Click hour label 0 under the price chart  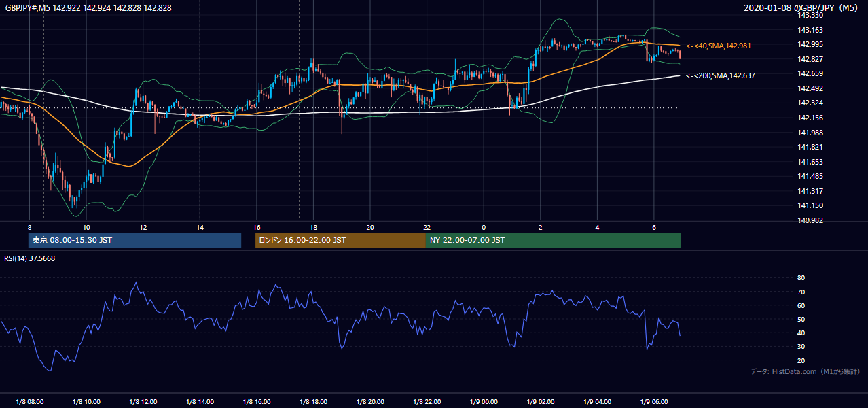pyautogui.click(x=484, y=227)
